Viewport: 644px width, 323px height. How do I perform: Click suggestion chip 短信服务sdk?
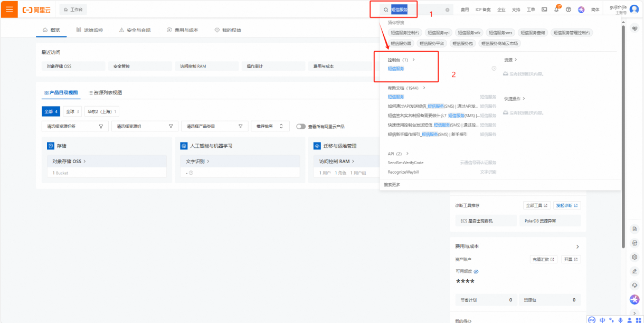[x=469, y=33]
